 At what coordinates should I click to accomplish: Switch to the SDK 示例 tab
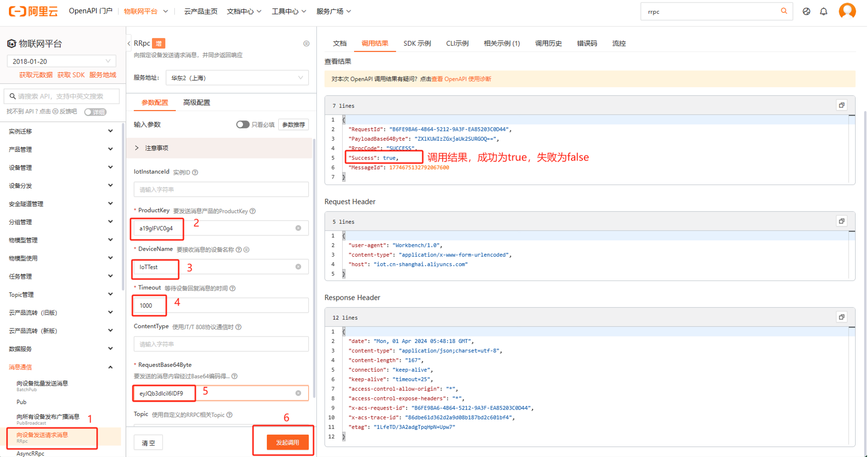coord(417,44)
